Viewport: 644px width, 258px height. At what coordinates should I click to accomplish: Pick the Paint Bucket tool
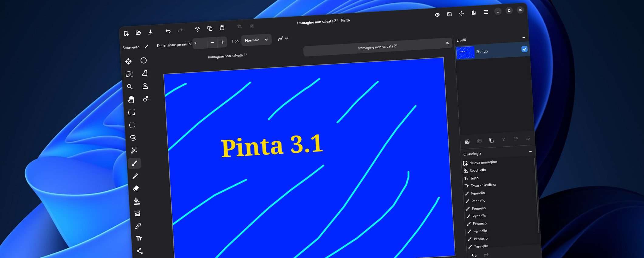click(137, 201)
